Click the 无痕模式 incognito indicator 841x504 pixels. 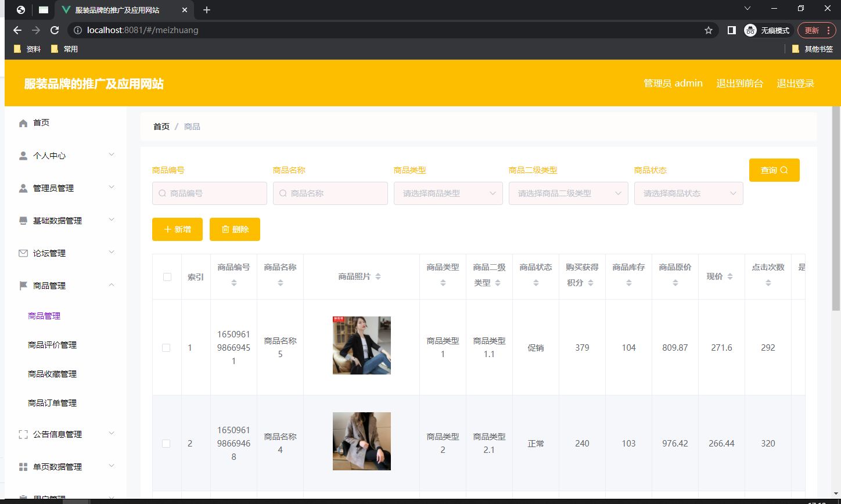pyautogui.click(x=767, y=30)
